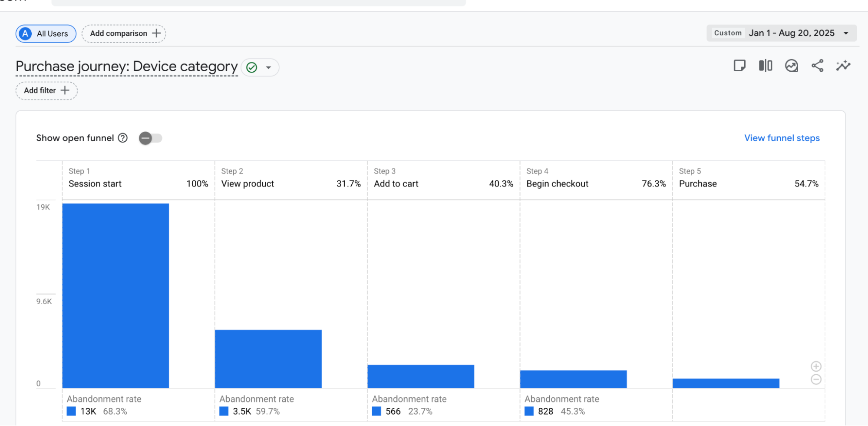Click the open funnel help icon
This screenshot has height=426, width=868.
[123, 138]
